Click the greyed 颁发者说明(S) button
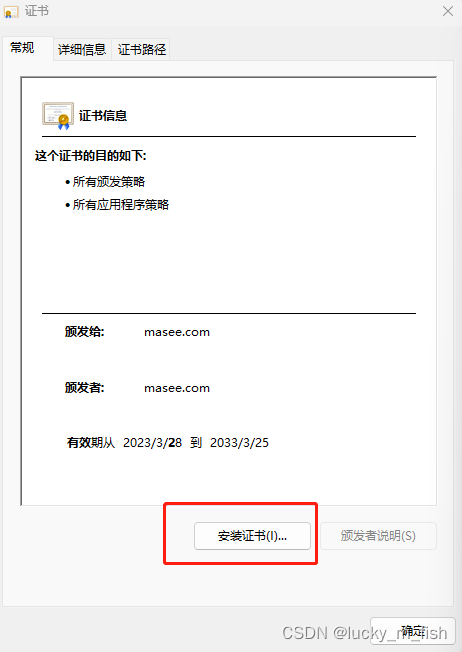 [x=378, y=536]
